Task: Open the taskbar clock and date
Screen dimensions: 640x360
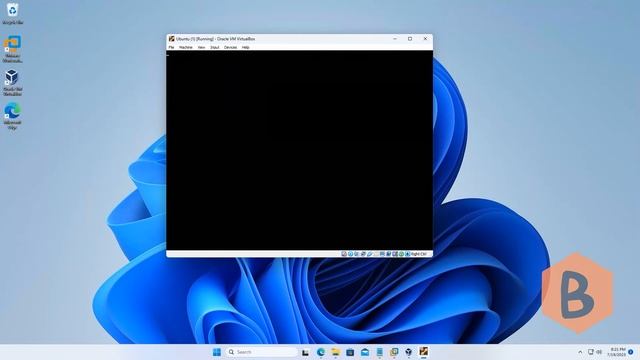Action: click(x=616, y=352)
